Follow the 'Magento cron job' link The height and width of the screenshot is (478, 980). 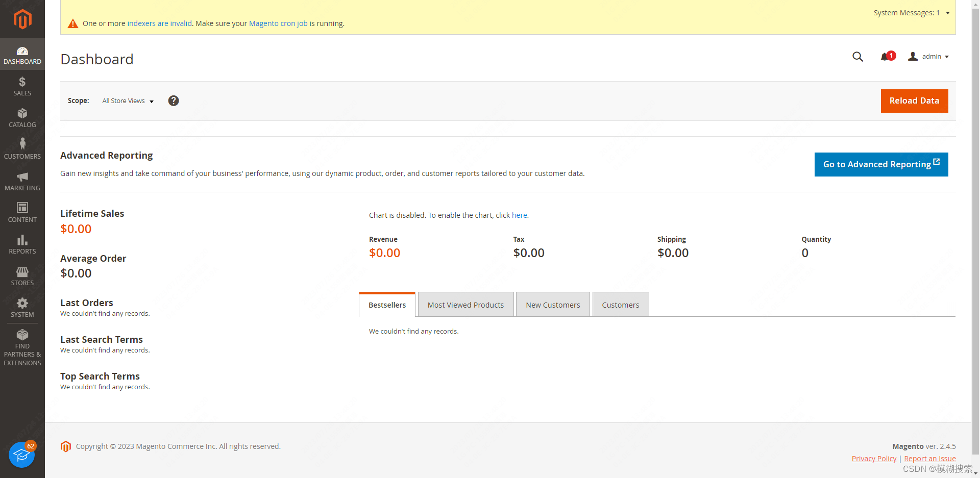click(278, 23)
